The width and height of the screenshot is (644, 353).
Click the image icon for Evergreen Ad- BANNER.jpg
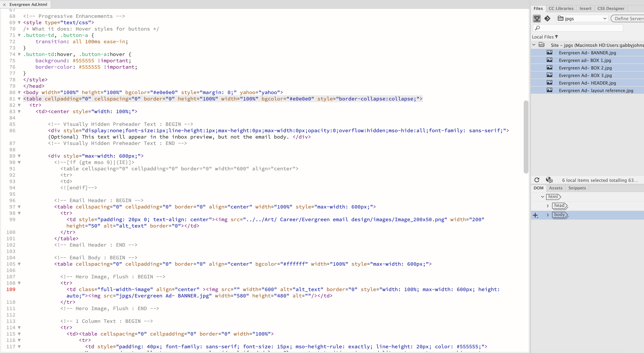549,53
